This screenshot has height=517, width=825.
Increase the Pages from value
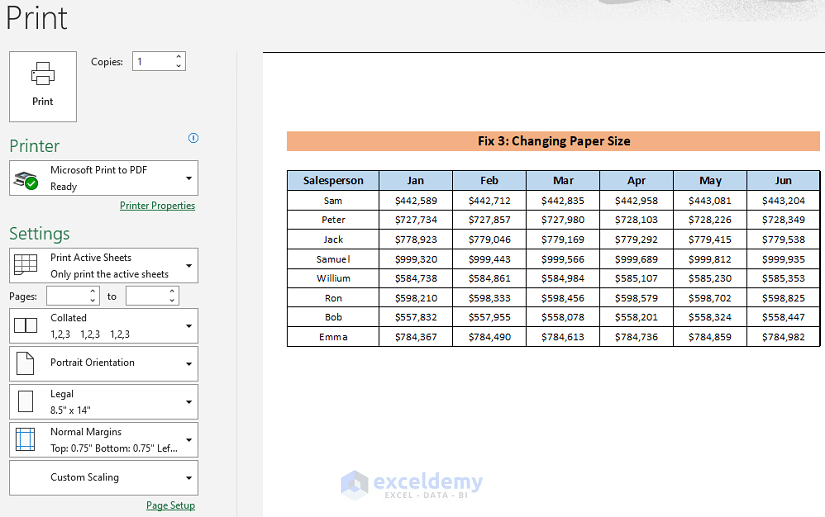93,291
